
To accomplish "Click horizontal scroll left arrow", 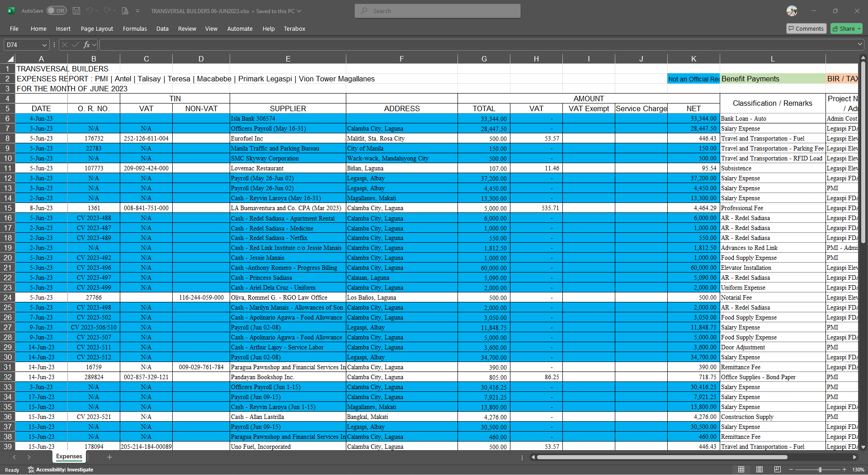I will (533, 457).
